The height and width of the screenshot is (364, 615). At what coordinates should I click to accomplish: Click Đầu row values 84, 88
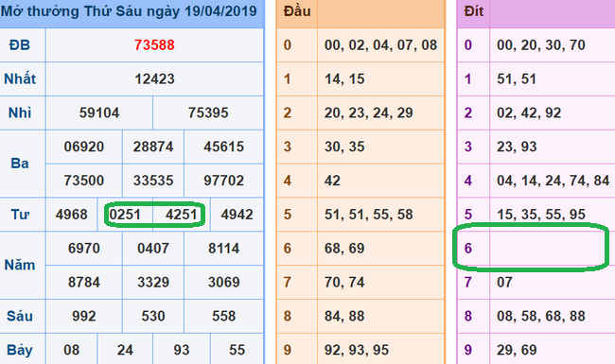(x=344, y=316)
